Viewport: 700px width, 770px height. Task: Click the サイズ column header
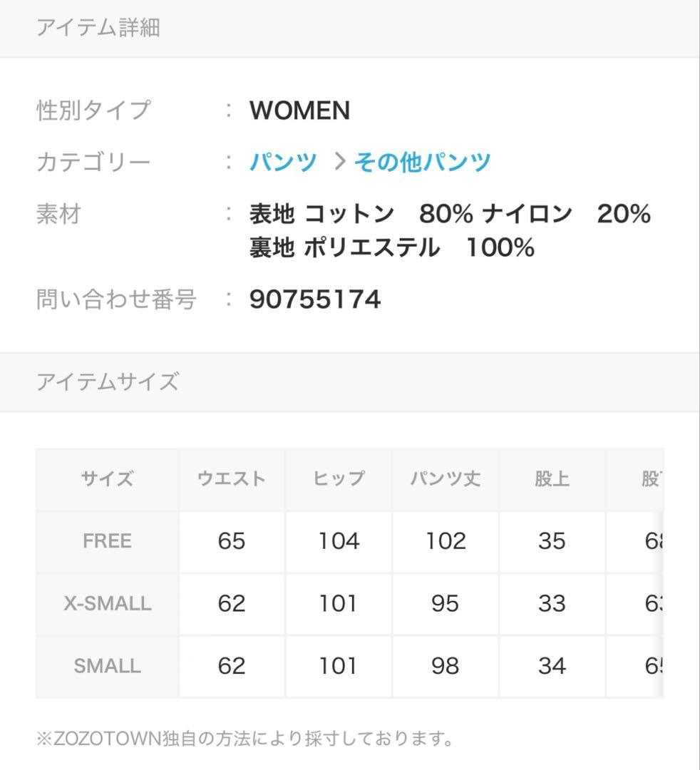(107, 479)
